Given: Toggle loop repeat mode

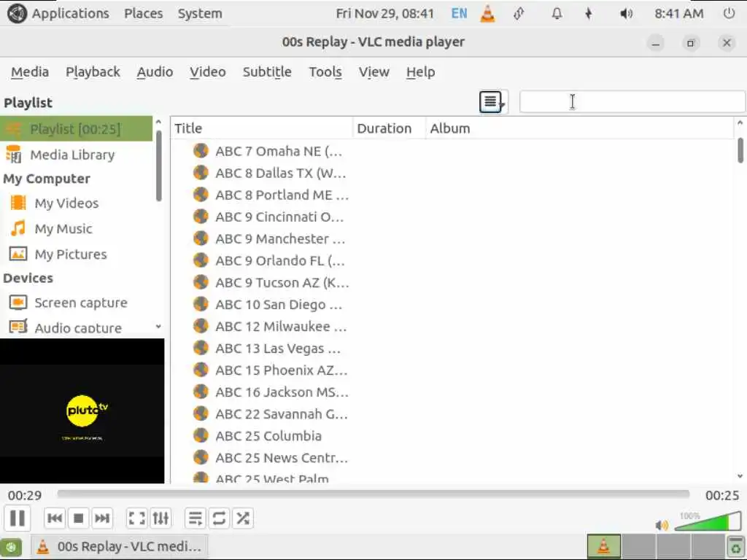Looking at the screenshot, I should [x=219, y=518].
